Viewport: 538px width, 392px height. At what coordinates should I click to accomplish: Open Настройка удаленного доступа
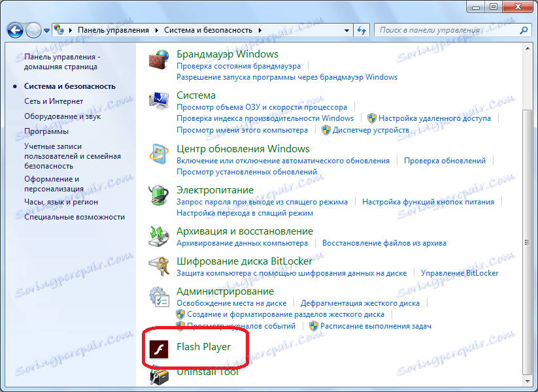point(435,118)
